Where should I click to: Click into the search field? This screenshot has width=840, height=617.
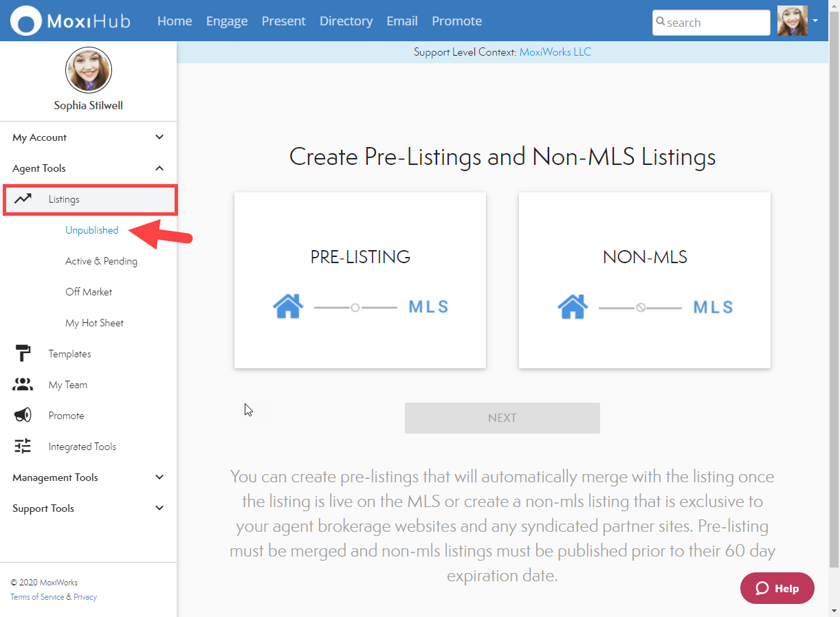715,23
